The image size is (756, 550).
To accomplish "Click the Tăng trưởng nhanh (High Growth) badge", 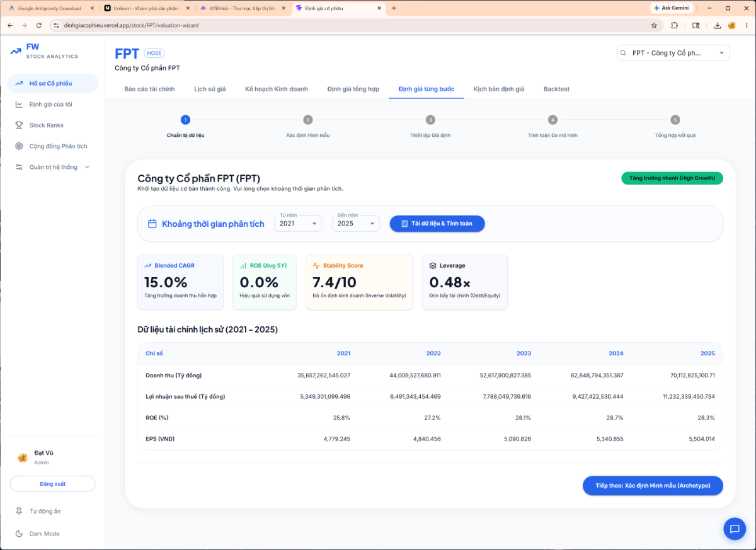I will click(672, 178).
